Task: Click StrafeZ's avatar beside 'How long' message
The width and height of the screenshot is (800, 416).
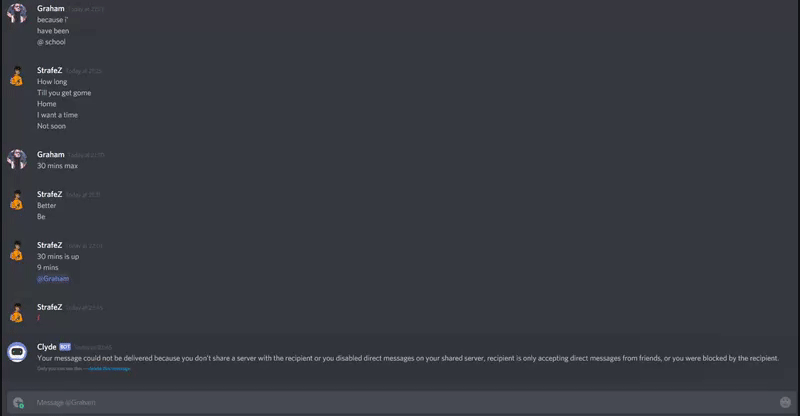Action: pyautogui.click(x=17, y=76)
